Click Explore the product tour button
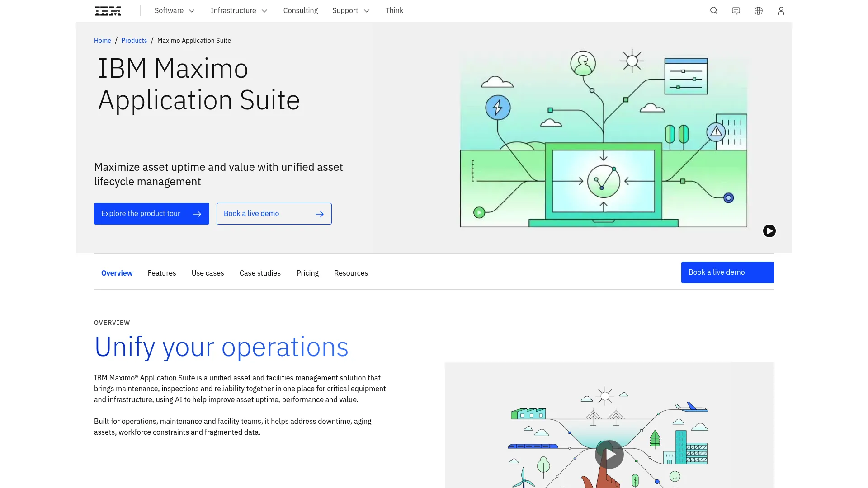This screenshot has width=868, height=488. pos(151,214)
